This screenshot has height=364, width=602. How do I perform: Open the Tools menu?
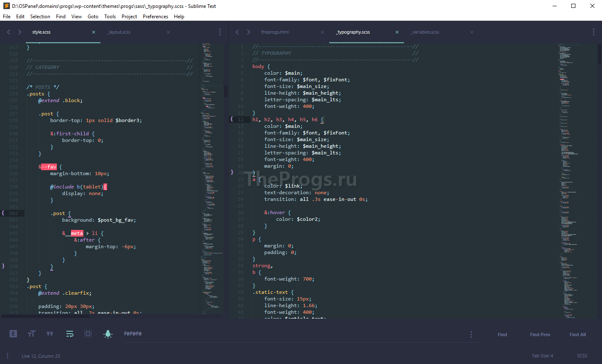click(x=110, y=17)
